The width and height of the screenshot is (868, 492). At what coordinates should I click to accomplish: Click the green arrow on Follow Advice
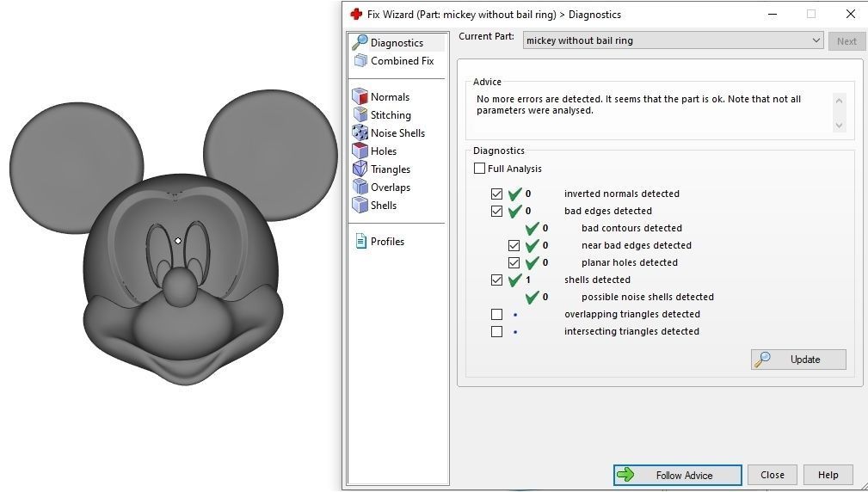625,474
